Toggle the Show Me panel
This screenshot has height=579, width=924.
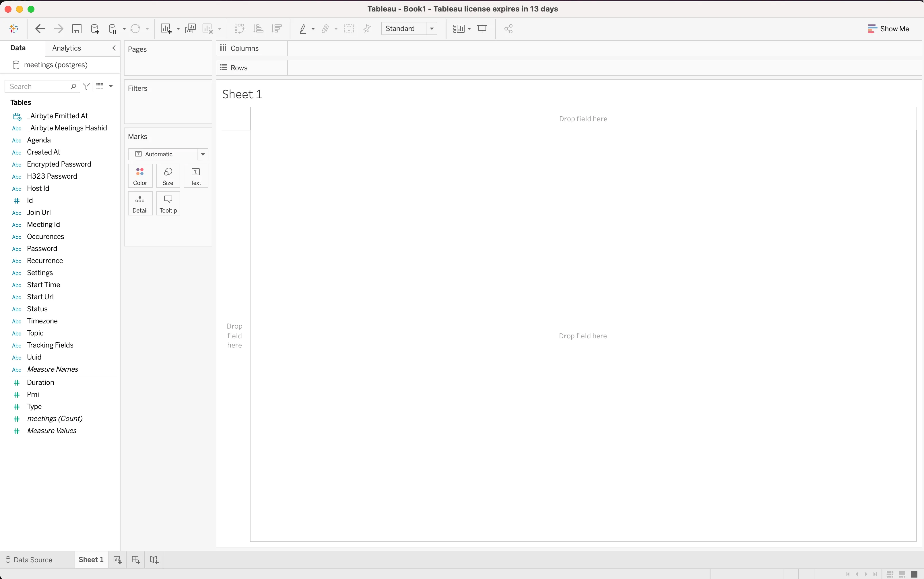pos(888,29)
